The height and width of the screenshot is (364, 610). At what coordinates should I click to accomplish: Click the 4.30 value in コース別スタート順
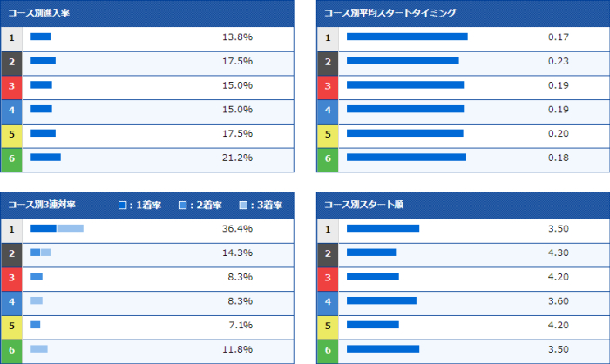point(559,253)
